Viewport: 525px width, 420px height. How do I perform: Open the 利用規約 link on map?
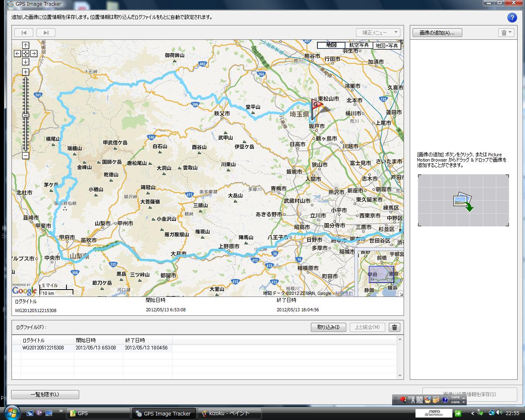(344, 293)
